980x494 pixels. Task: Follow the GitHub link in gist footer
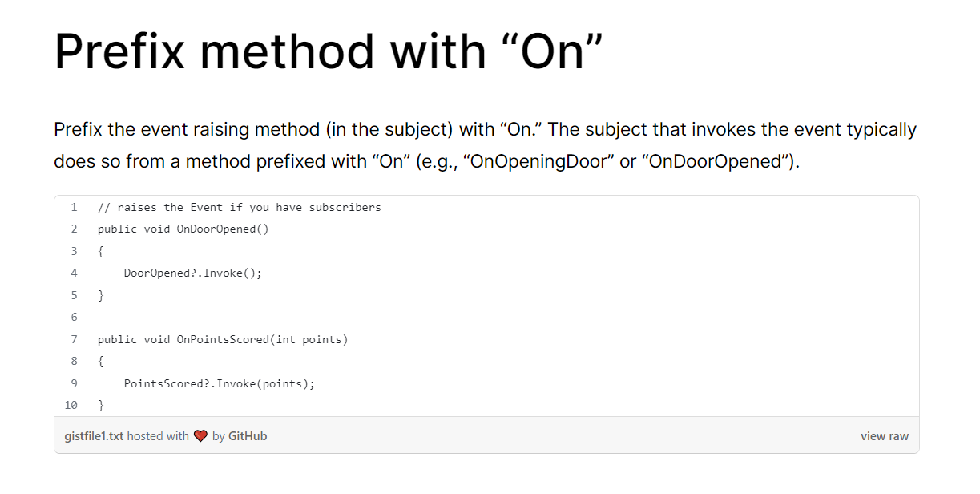point(248,436)
